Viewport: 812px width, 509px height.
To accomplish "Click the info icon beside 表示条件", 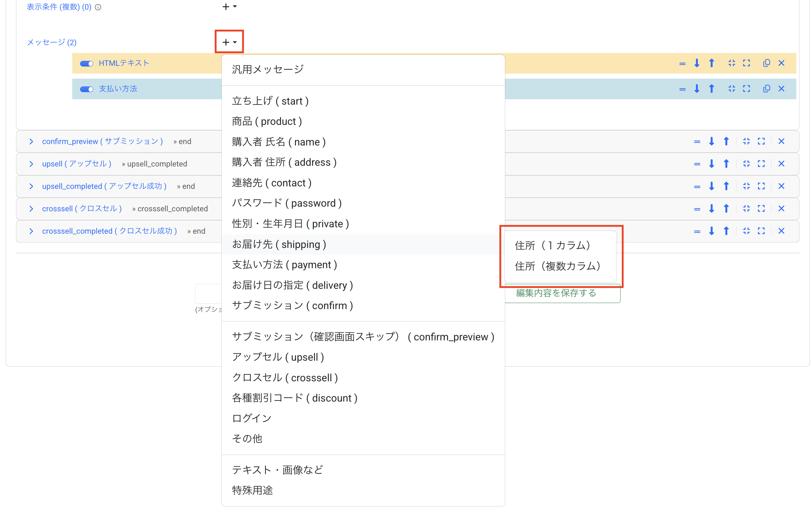I will click(98, 7).
